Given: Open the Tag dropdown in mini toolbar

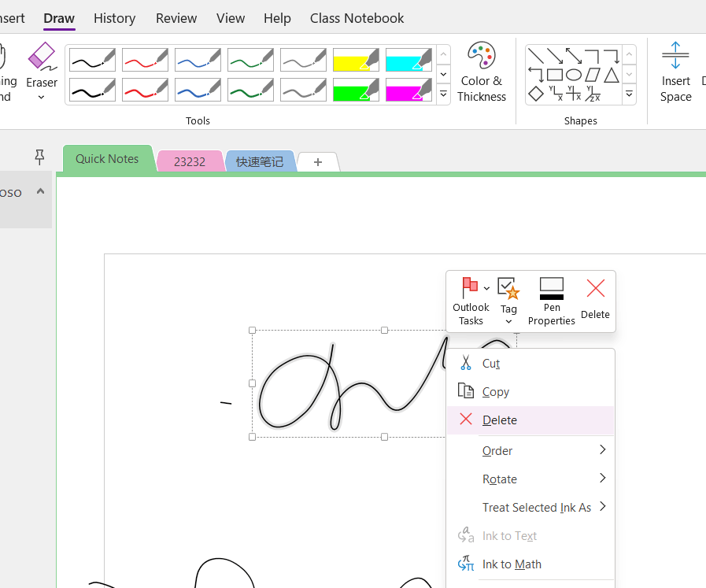Looking at the screenshot, I should coord(508,321).
